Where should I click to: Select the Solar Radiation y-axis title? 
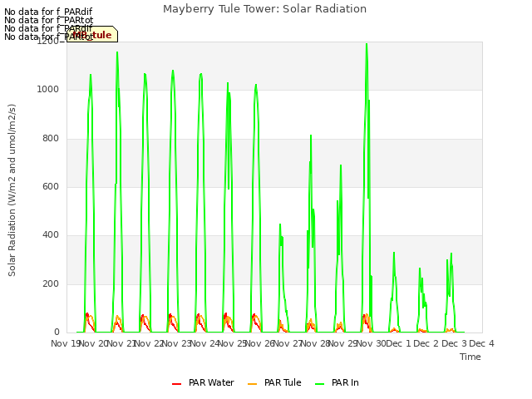[12, 190]
